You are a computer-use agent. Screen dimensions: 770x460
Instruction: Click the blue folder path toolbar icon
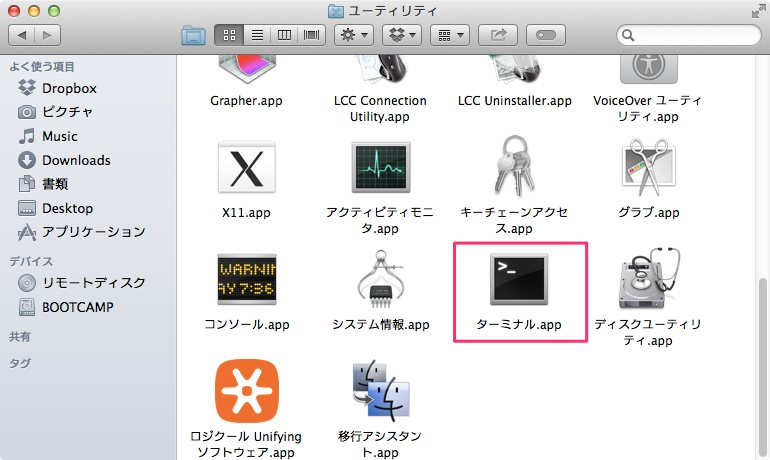[x=193, y=35]
